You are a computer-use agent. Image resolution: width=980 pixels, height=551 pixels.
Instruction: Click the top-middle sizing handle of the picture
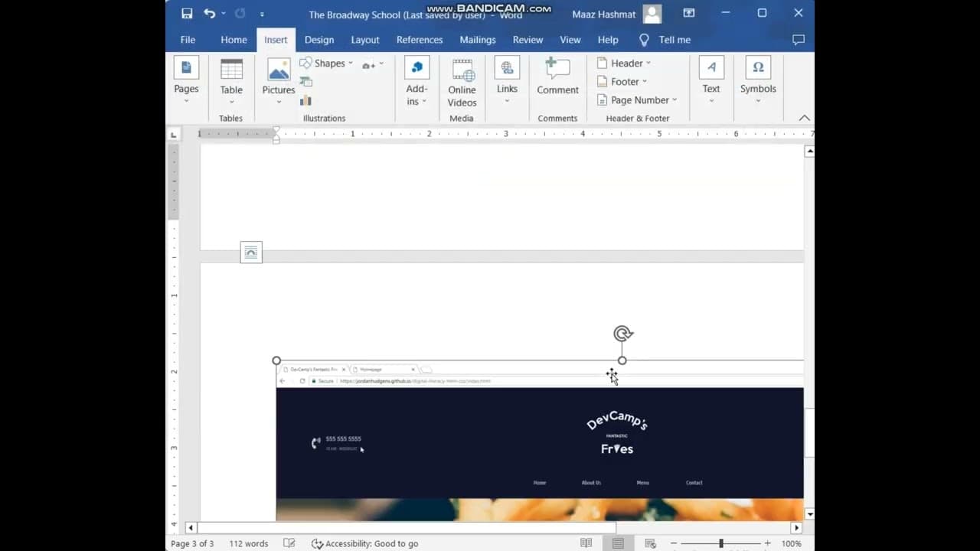click(x=622, y=360)
